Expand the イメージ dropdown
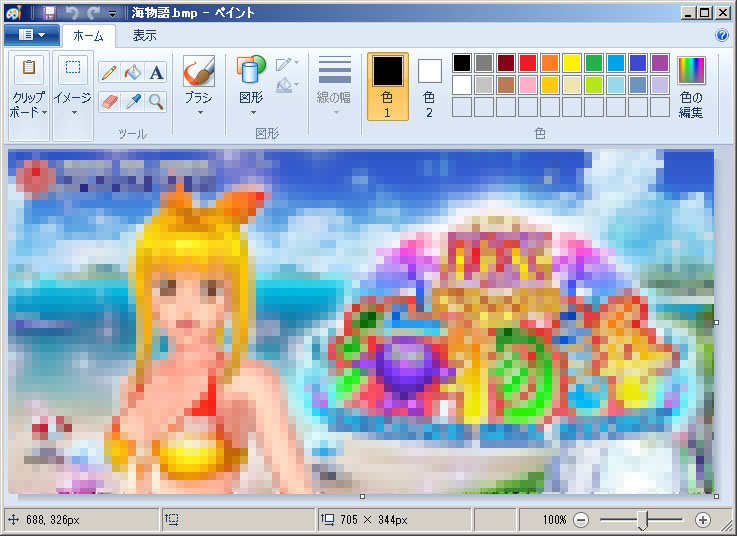737x536 pixels. [x=74, y=113]
